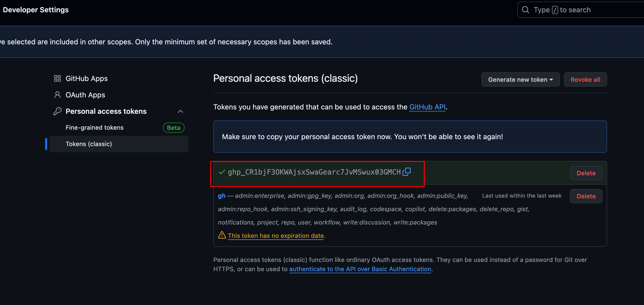Click the Developer Settings heading
This screenshot has width=644, height=305.
[x=36, y=10]
